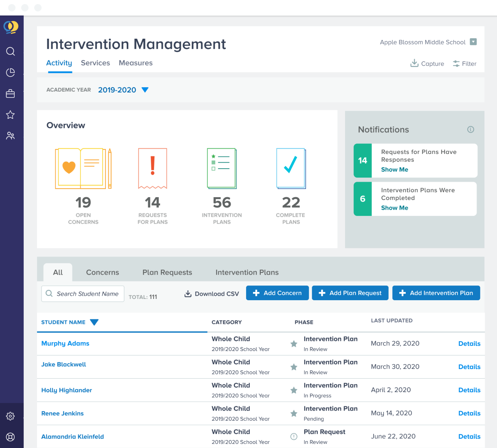Click Show Me for completed intervention plans

click(394, 208)
